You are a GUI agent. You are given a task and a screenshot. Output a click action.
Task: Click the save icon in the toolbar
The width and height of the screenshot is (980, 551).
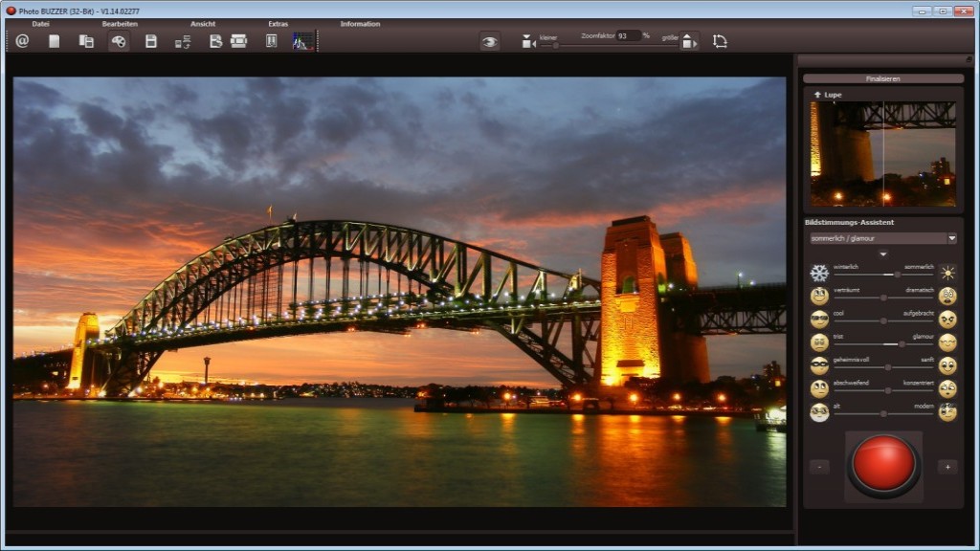(150, 40)
